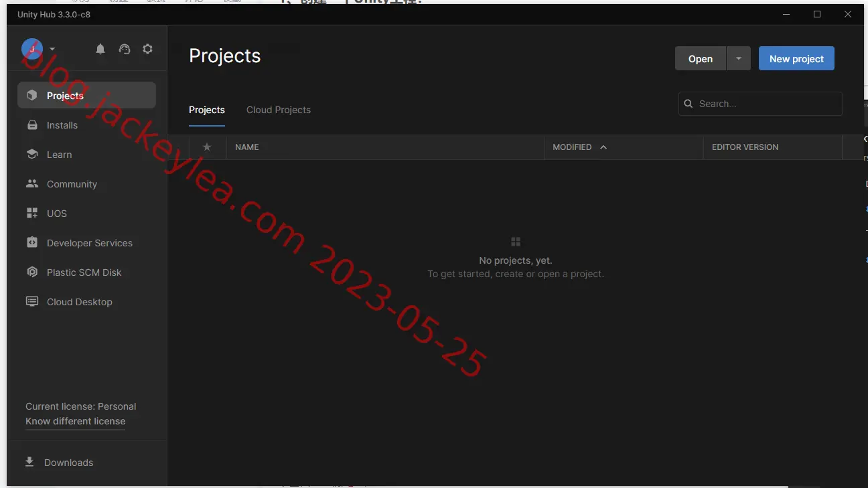The image size is (868, 488).
Task: Follow the Know different license link
Action: click(76, 421)
